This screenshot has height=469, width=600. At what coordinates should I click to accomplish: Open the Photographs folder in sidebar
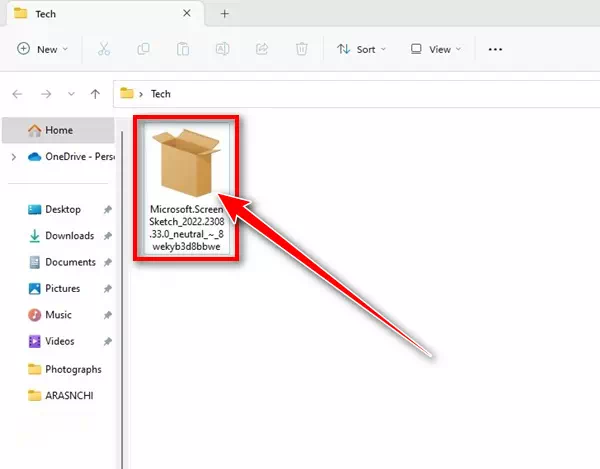click(65, 370)
